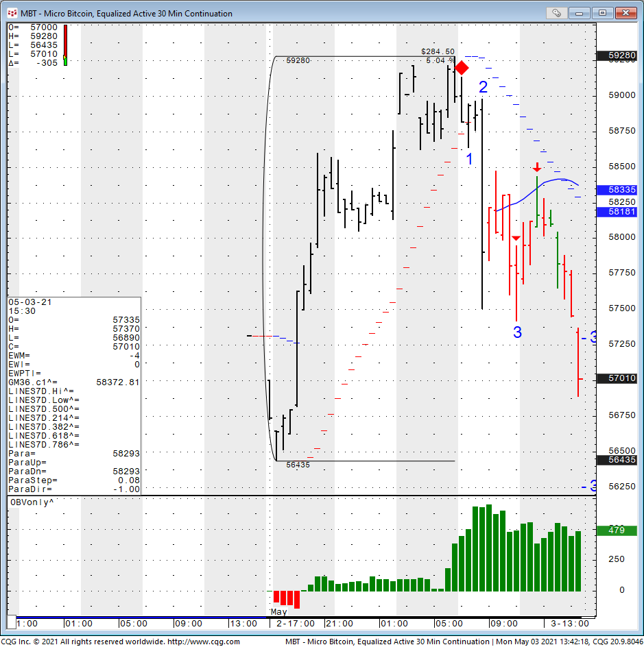644x647 pixels.
Task: Open the www.cqg.com link in footer
Action: pos(204,642)
